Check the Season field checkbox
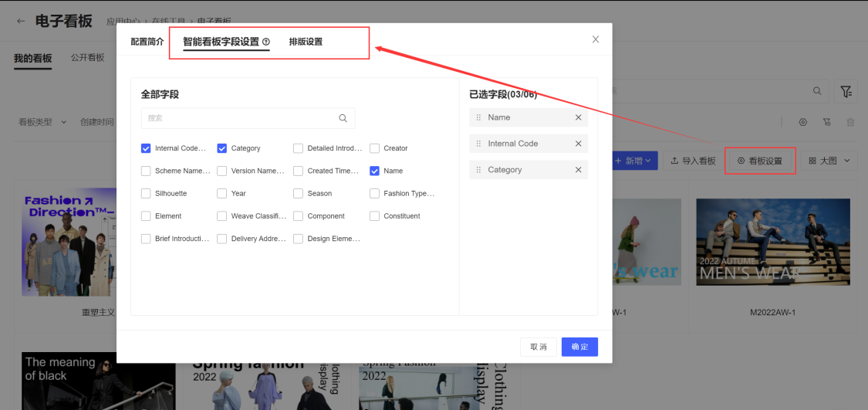The height and width of the screenshot is (410, 868). click(x=298, y=194)
